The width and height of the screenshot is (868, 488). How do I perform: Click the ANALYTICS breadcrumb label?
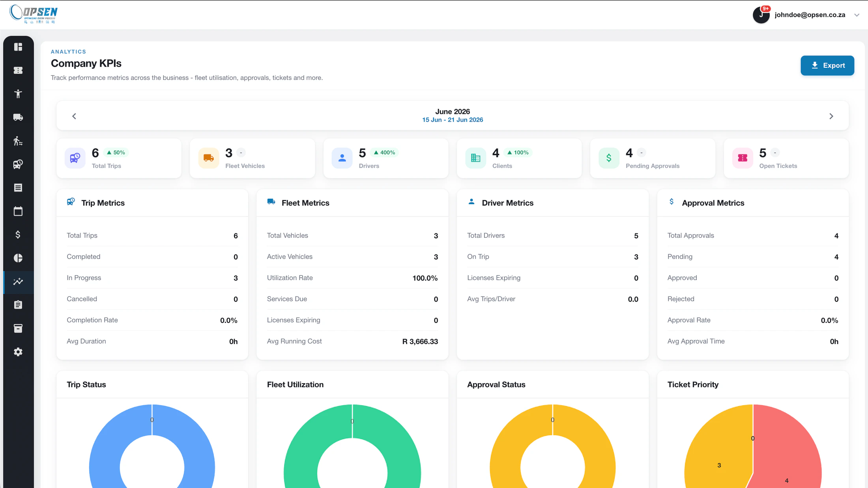point(68,52)
